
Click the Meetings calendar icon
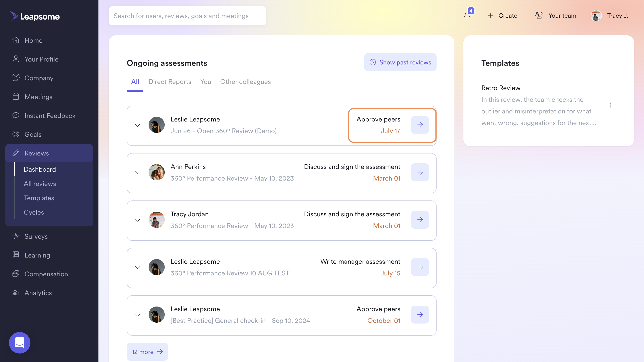16,96
